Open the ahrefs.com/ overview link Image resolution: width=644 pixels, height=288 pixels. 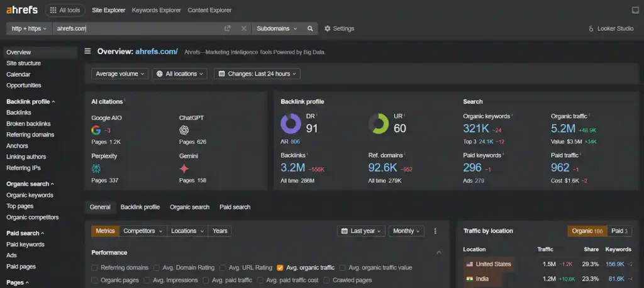pos(157,52)
